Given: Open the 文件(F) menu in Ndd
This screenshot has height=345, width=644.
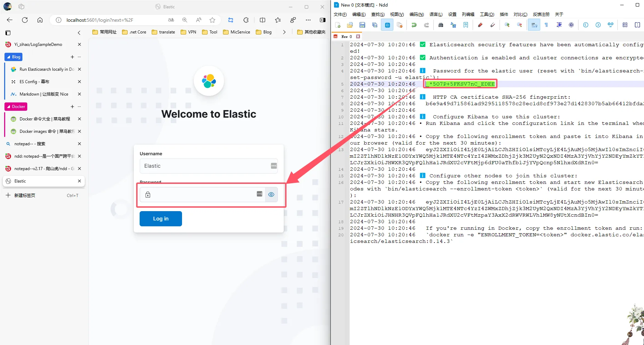Looking at the screenshot, I should pyautogui.click(x=340, y=14).
